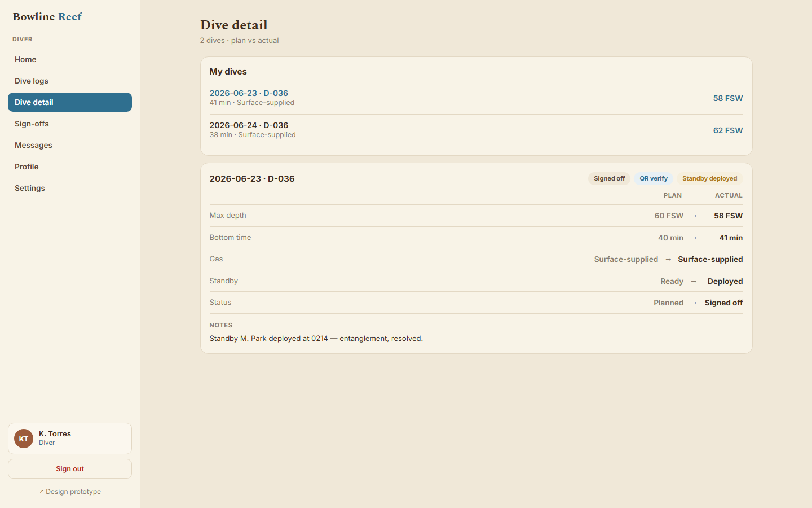Open Sign-offs section
Screen dimensions: 812x508
70,124
